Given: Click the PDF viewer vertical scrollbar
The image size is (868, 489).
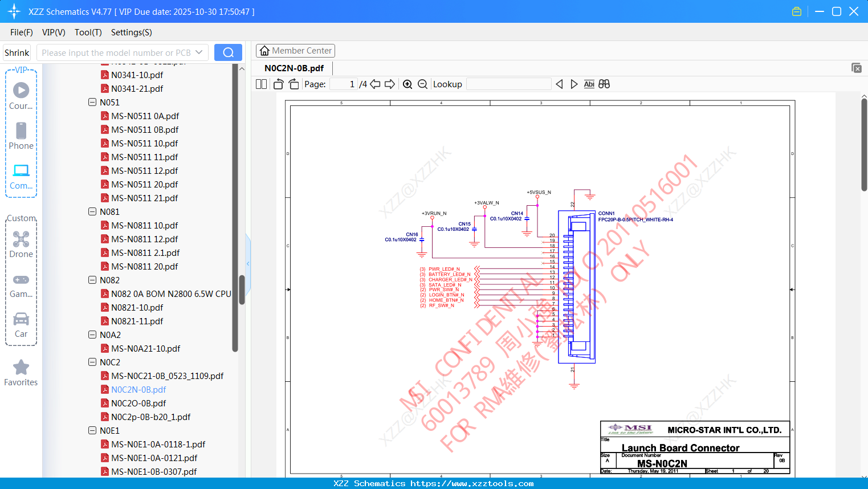Looking at the screenshot, I should coord(864,145).
